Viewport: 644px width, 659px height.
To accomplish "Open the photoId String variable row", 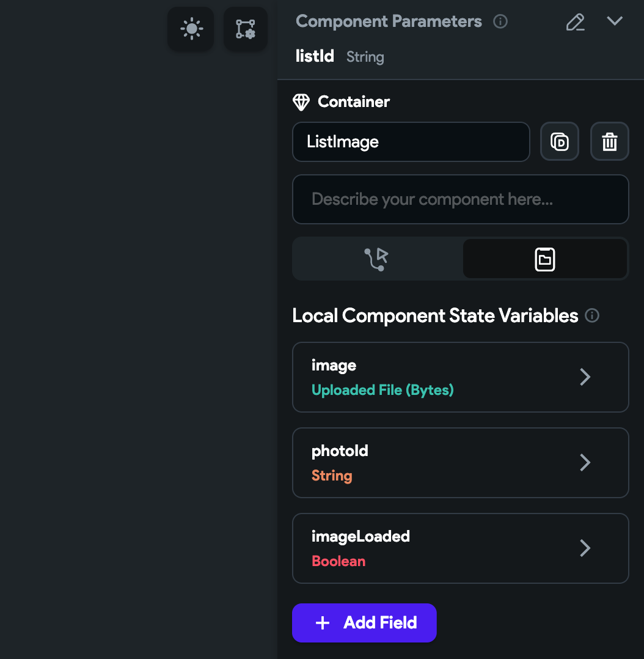I will pyautogui.click(x=461, y=463).
